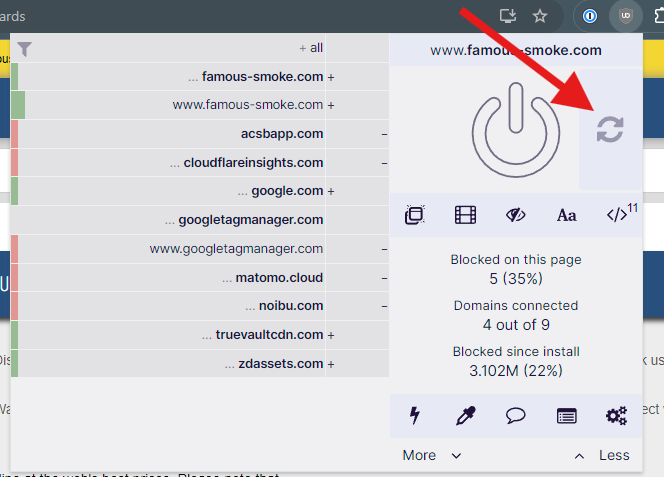
Task: Toggle block remote fonts Aa icon
Action: [x=566, y=215]
